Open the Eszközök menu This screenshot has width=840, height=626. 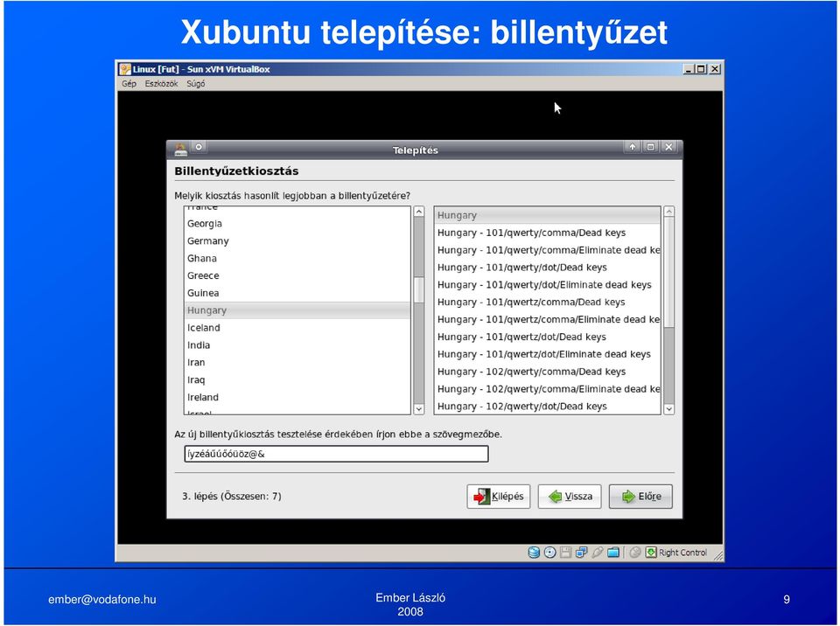(161, 84)
